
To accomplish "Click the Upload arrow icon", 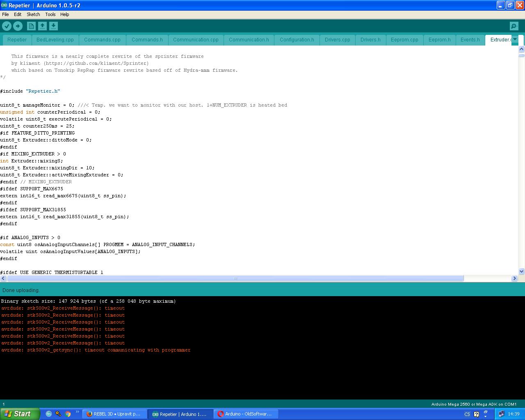I will 18,26.
